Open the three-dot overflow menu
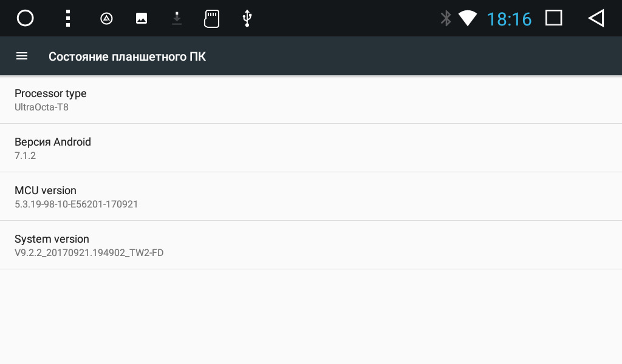The width and height of the screenshot is (622, 364). point(68,18)
